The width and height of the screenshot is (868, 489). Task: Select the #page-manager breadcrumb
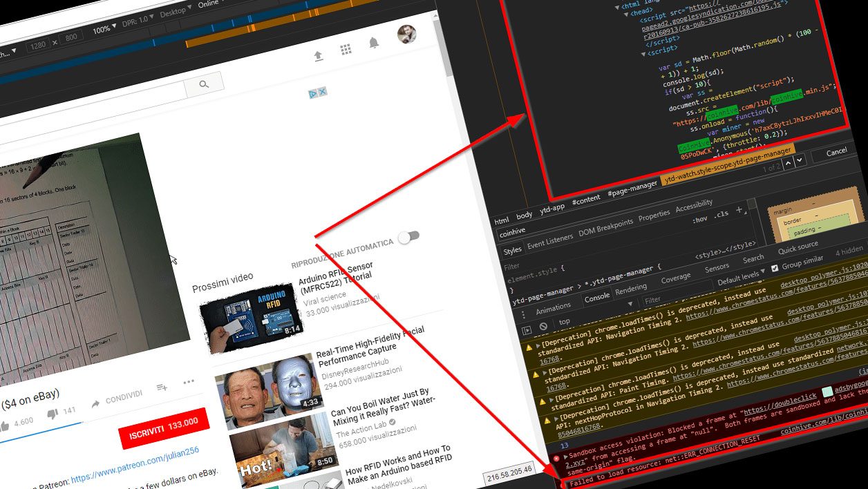[x=632, y=188]
